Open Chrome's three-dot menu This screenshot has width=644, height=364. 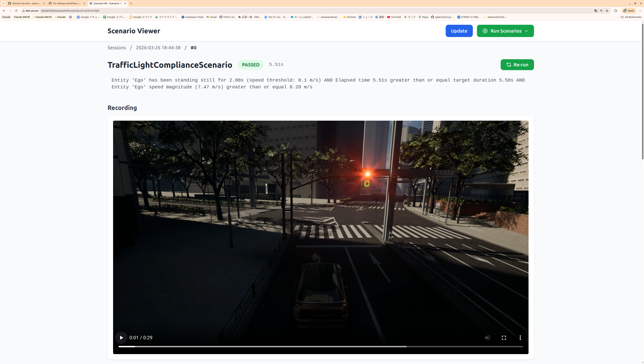[x=640, y=11]
